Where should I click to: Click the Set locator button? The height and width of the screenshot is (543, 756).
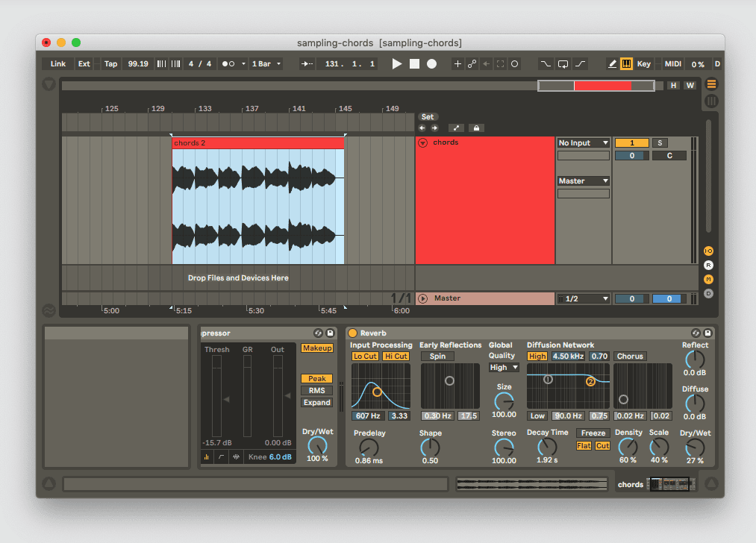pos(428,116)
